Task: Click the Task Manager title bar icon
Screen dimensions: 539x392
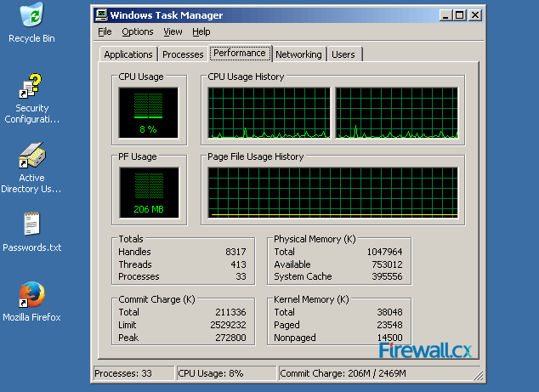Action: click(x=101, y=14)
